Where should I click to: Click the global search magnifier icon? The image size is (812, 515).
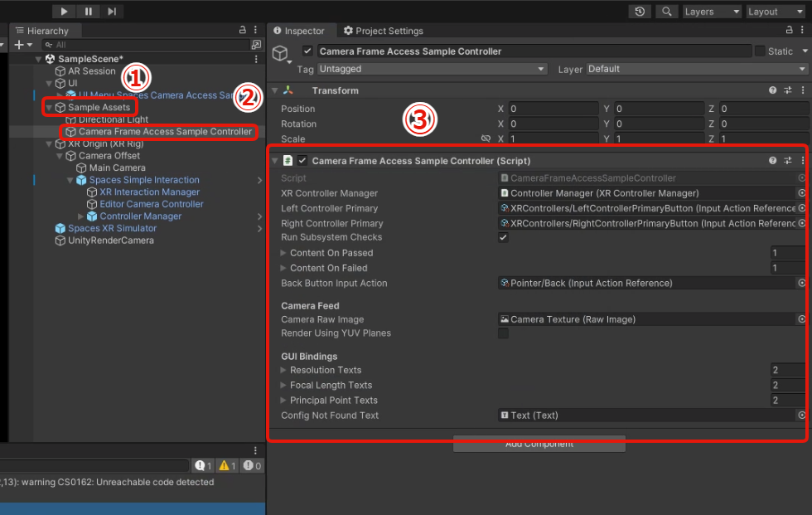[x=666, y=12]
